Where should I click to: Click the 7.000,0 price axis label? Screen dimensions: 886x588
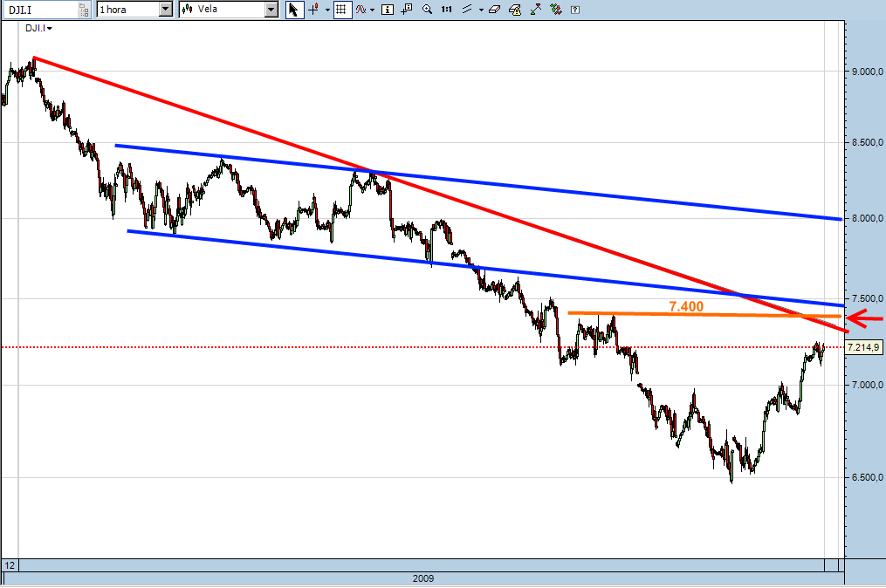(x=868, y=385)
